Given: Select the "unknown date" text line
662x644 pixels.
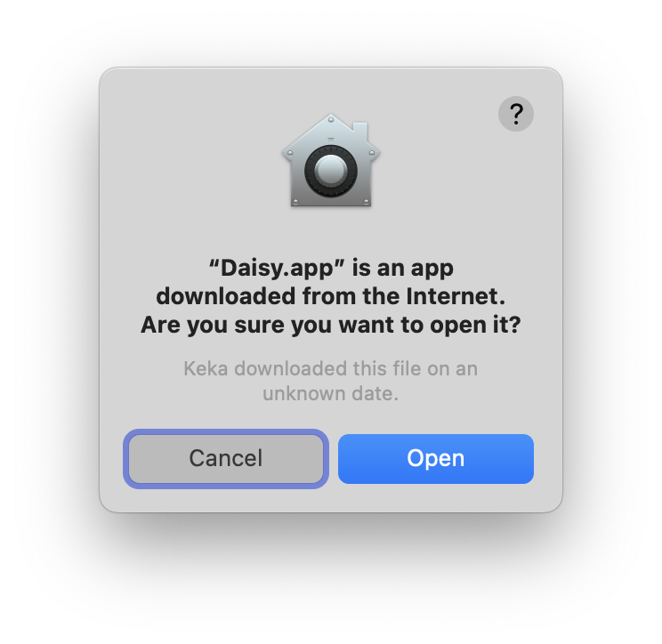Looking at the screenshot, I should coord(331,393).
